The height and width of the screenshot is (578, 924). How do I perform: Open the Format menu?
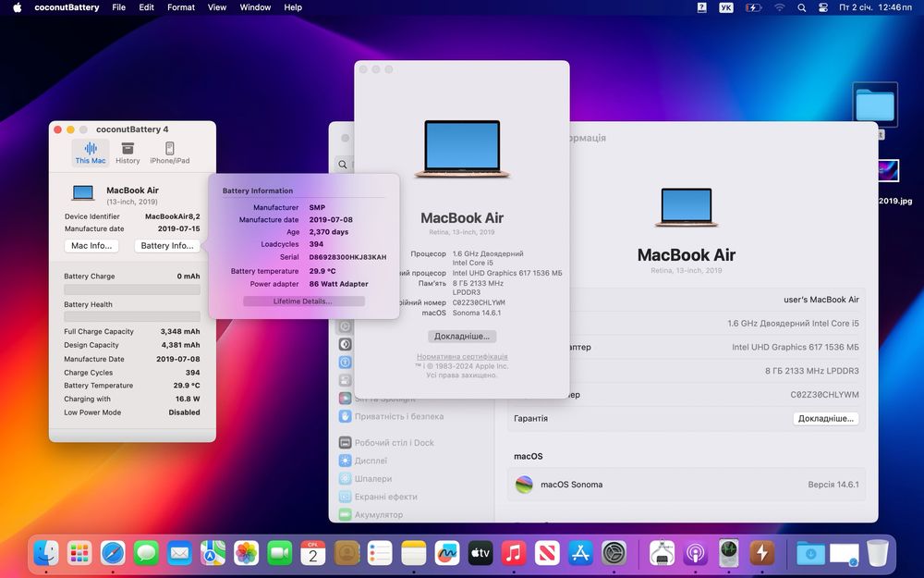(x=181, y=7)
